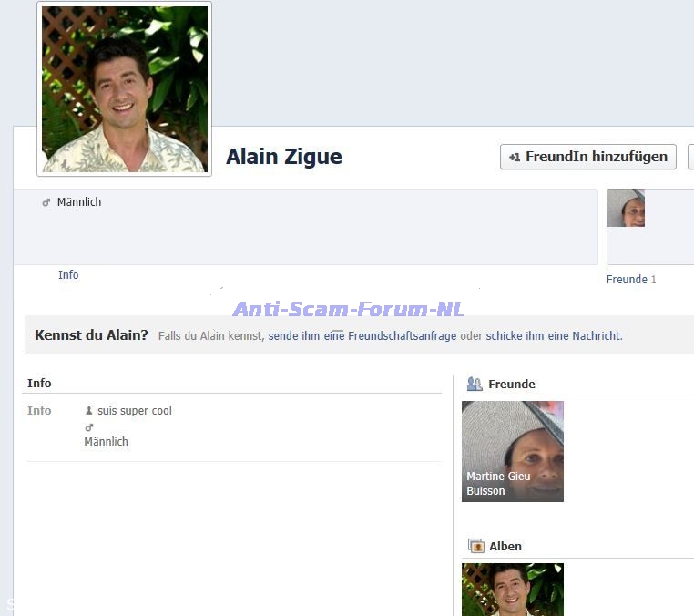Click 'sende ihm eine Freundschaftsanfrage' link
Viewport: 694px width, 616px height.
click(x=362, y=336)
